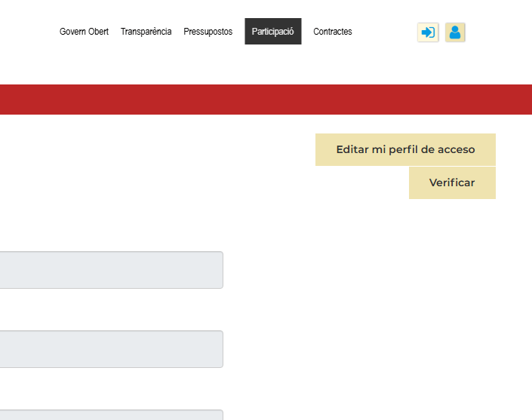This screenshot has width=532, height=420.
Task: Click the highlighted Participació tab
Action: click(272, 32)
